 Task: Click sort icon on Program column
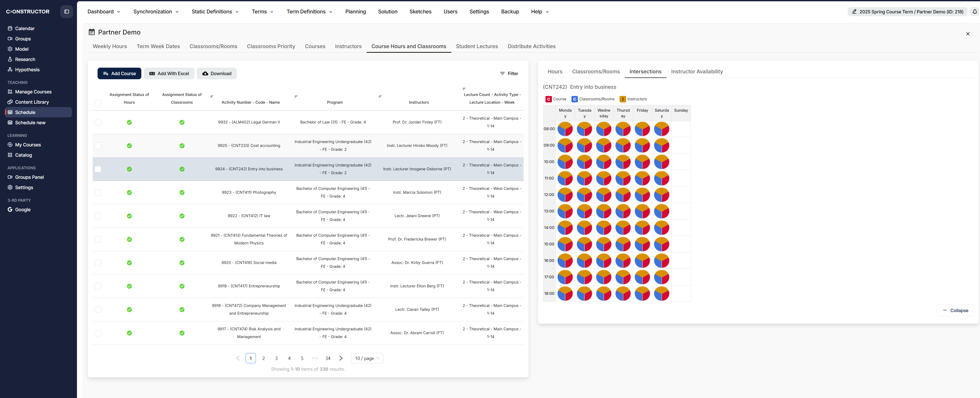coord(296,96)
